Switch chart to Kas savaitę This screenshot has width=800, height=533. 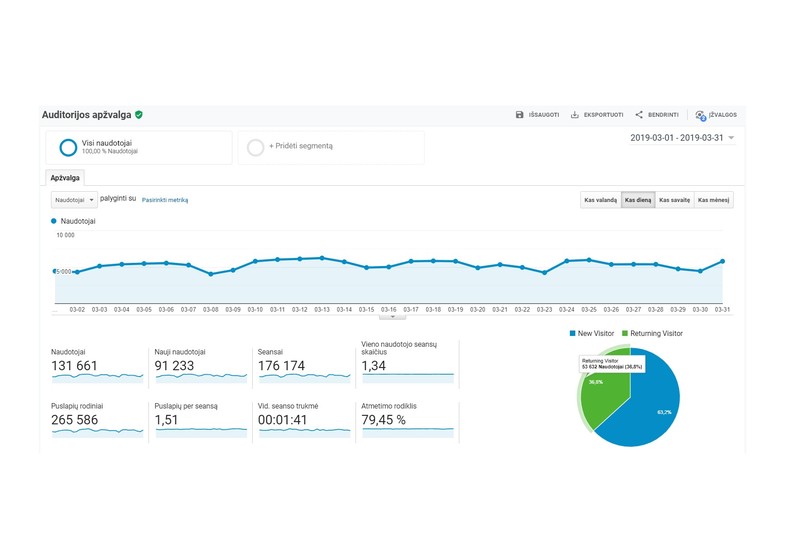tap(674, 200)
